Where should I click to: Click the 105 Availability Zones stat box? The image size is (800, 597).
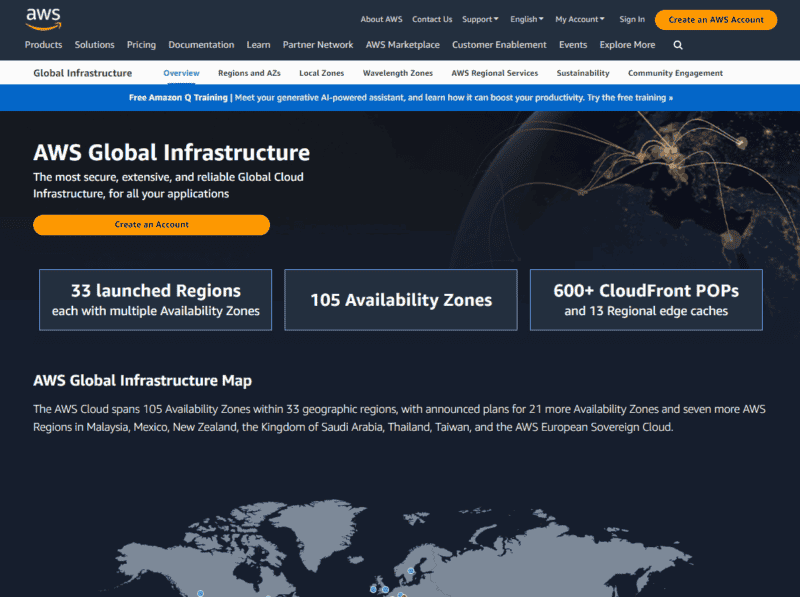tap(400, 300)
